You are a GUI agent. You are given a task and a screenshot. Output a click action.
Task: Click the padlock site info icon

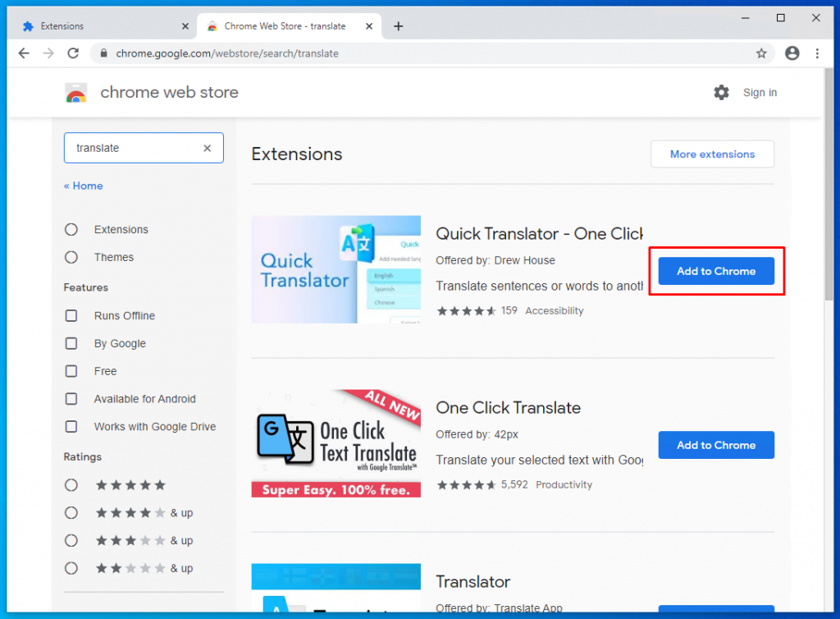[x=104, y=53]
